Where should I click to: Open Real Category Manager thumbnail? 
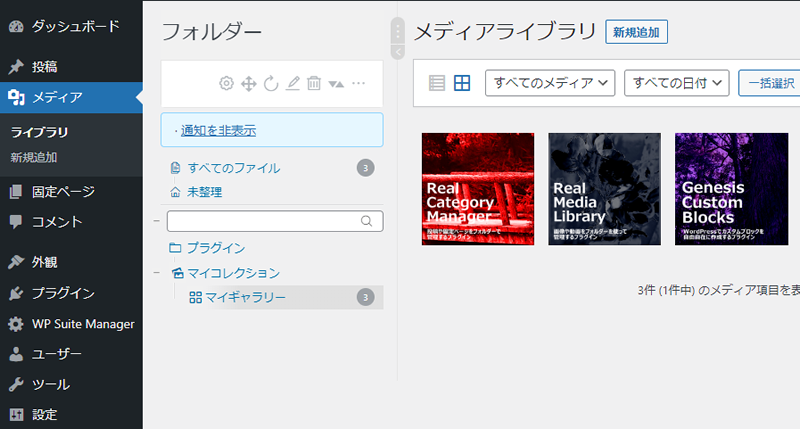478,189
